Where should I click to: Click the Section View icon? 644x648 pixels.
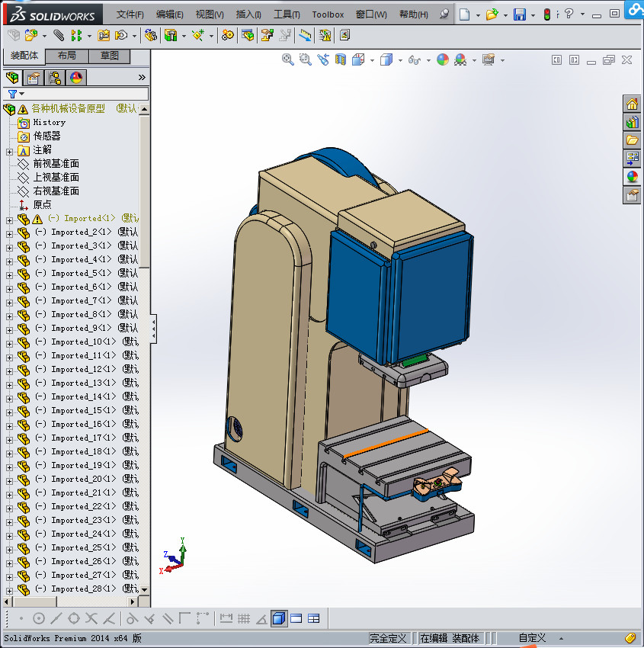tap(341, 60)
